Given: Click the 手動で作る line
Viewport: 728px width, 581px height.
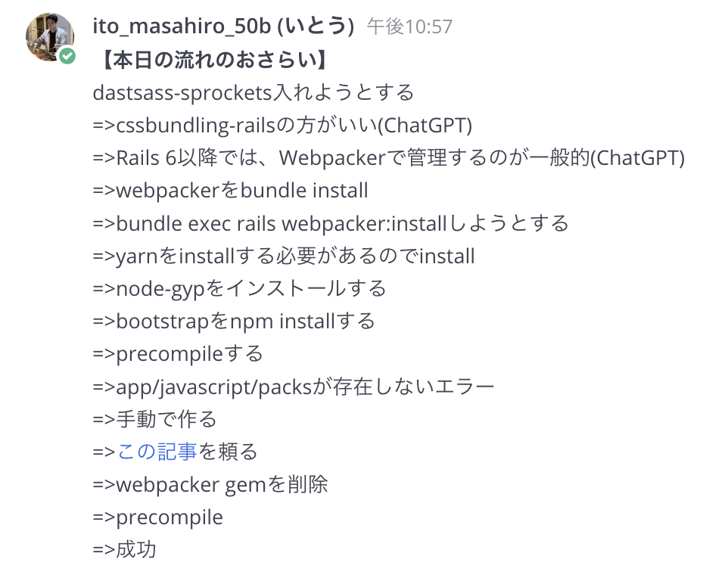Looking at the screenshot, I should point(154,419).
